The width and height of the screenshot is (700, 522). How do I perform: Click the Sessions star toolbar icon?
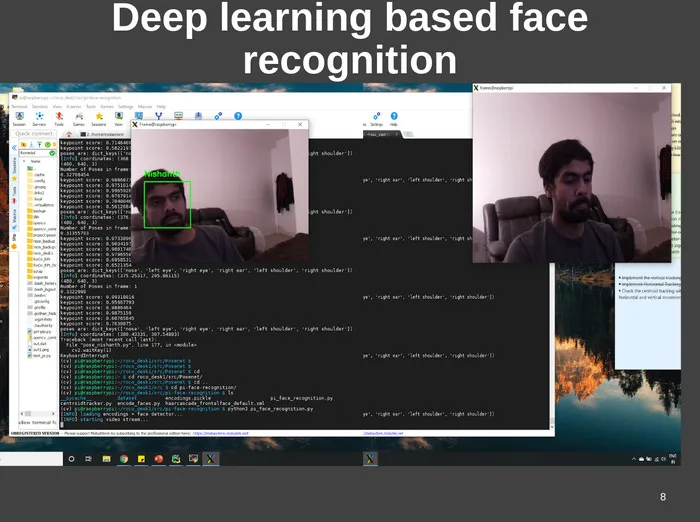(x=99, y=118)
